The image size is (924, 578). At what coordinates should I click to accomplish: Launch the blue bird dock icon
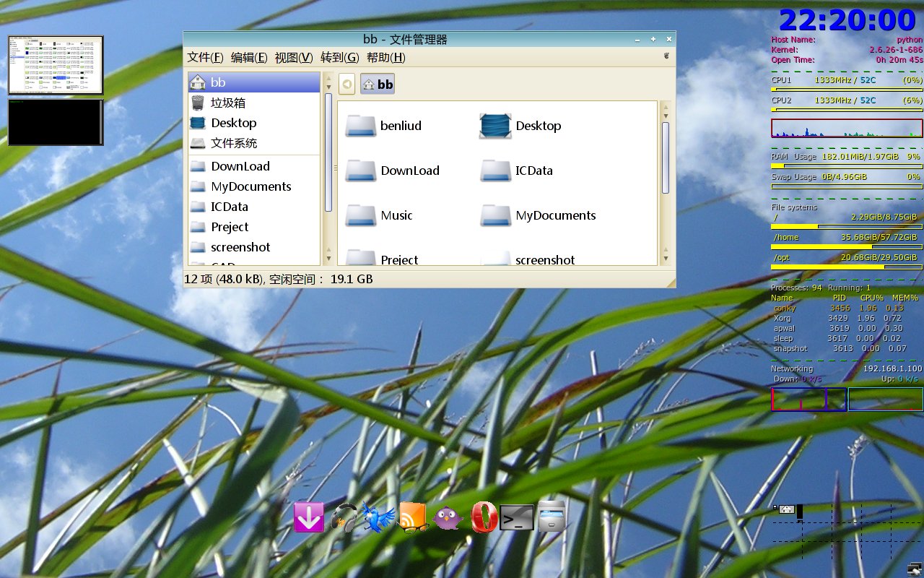pos(378,517)
